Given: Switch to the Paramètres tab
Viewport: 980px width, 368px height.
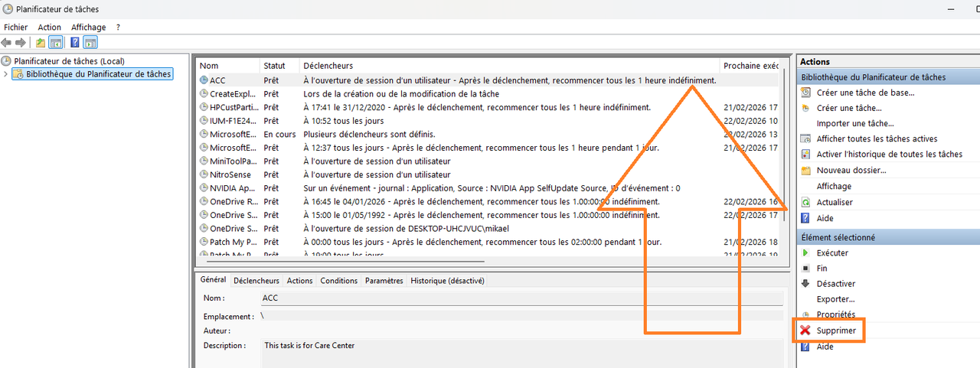Looking at the screenshot, I should click(x=384, y=281).
